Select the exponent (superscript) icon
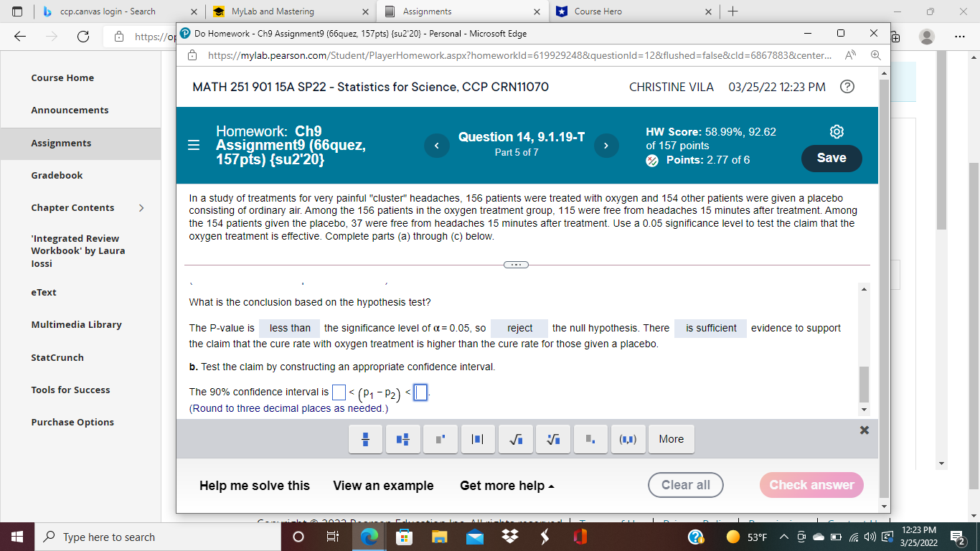The height and width of the screenshot is (551, 980). 440,439
